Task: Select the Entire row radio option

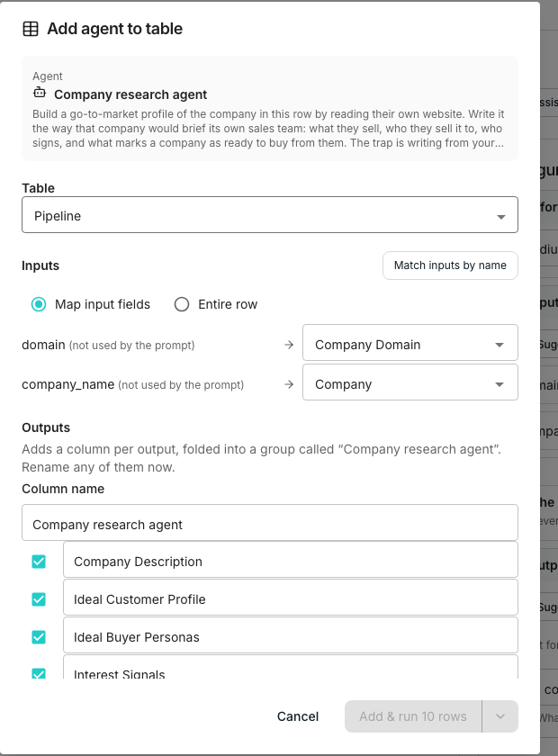Action: 182,304
